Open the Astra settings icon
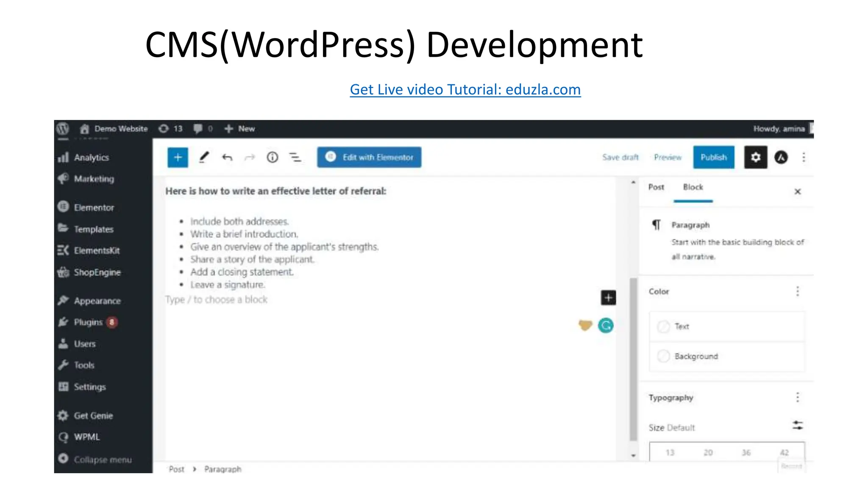This screenshot has height=488, width=868. (781, 158)
